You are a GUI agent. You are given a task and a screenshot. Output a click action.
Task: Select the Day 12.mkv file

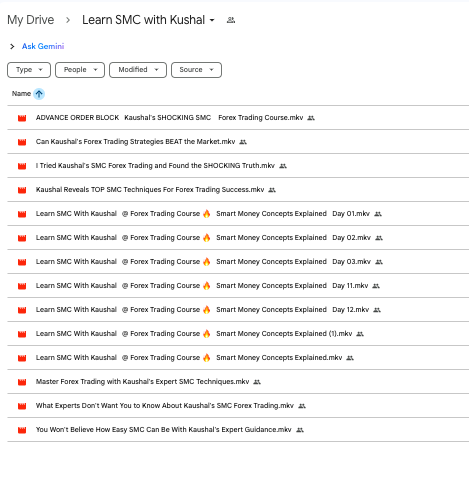click(202, 310)
